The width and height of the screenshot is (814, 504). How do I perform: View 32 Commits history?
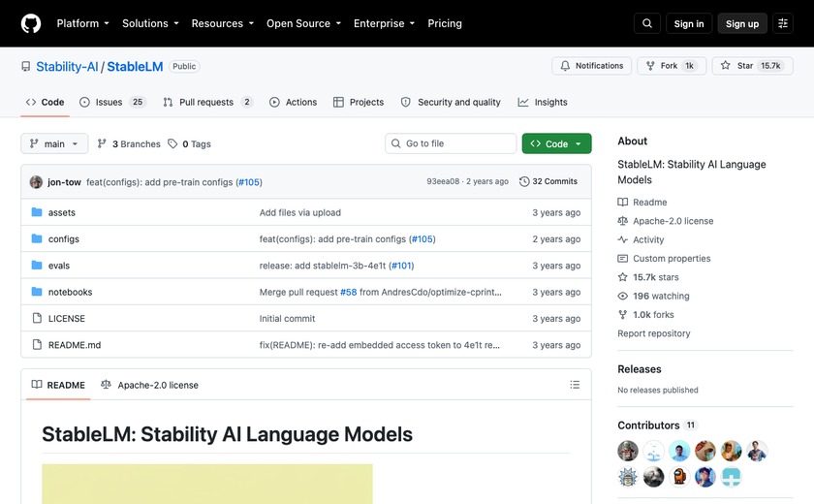(548, 181)
